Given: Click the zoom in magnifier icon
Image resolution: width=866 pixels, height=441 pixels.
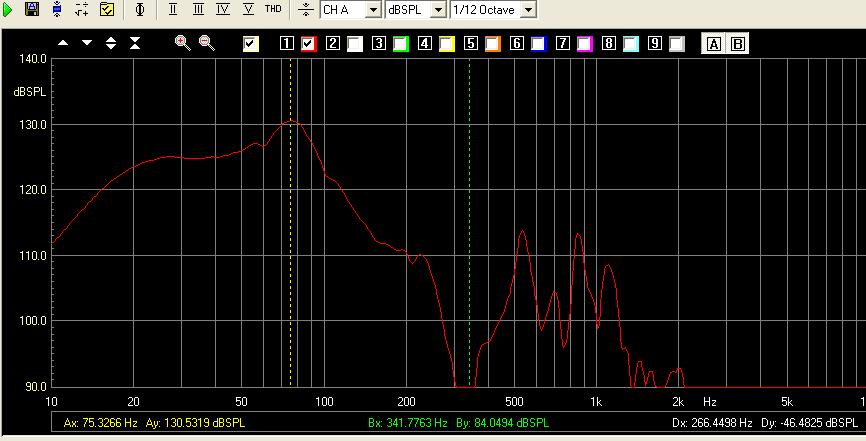Looking at the screenshot, I should point(182,43).
